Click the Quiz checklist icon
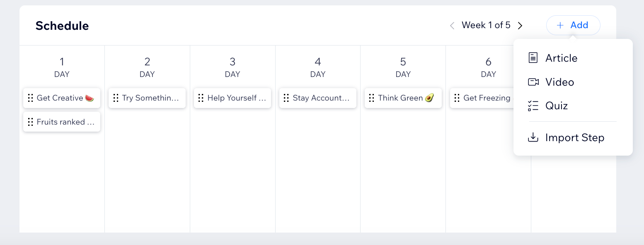The width and height of the screenshot is (644, 245). 533,106
